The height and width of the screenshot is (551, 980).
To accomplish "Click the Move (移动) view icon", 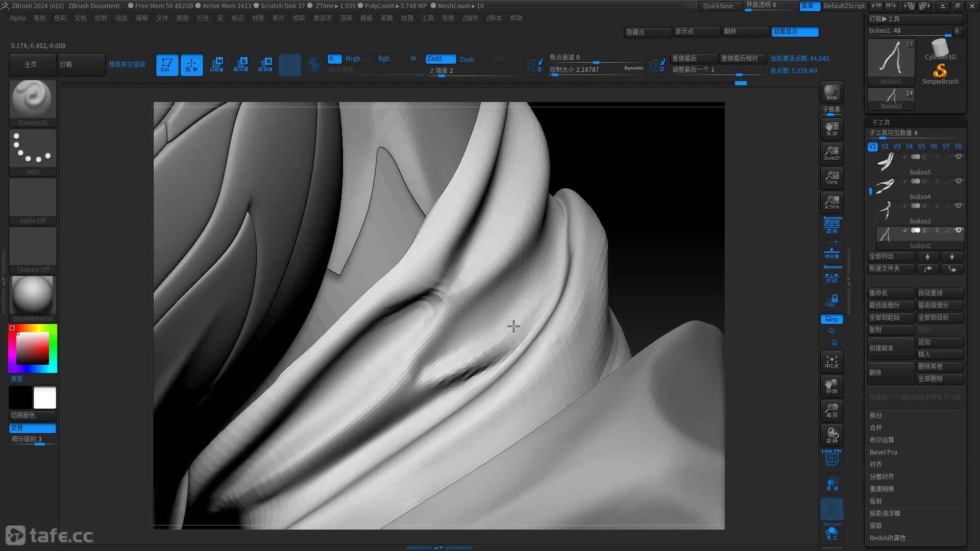I will (831, 386).
